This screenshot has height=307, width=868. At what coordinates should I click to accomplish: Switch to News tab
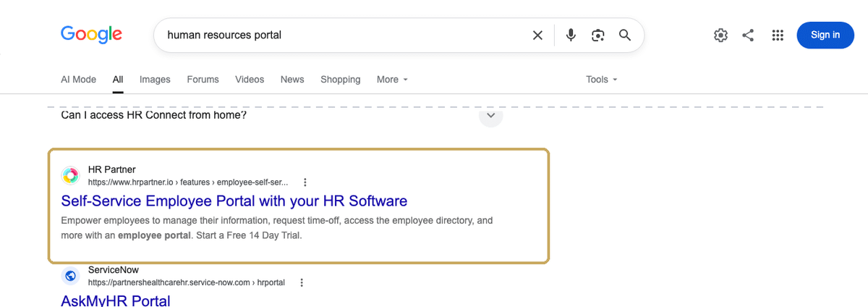pos(292,80)
